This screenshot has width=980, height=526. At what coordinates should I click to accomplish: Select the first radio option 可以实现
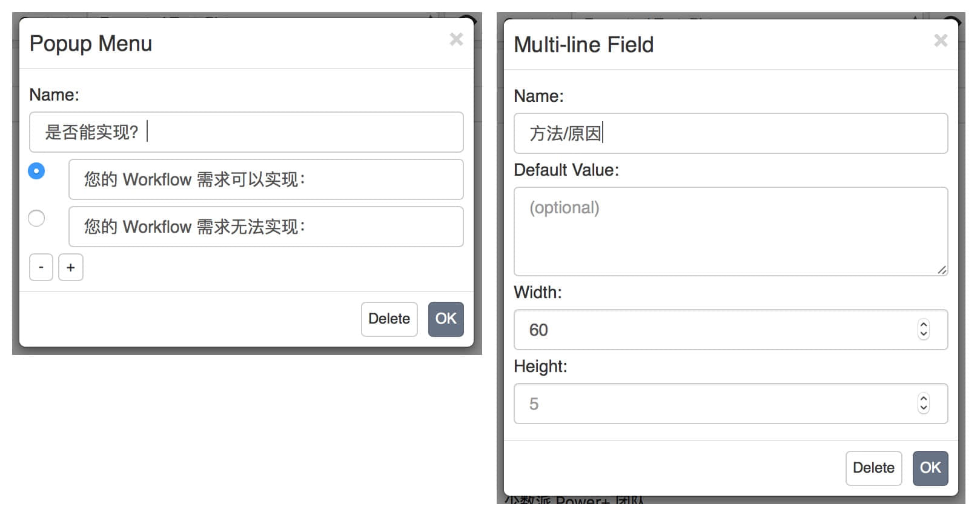(x=36, y=171)
